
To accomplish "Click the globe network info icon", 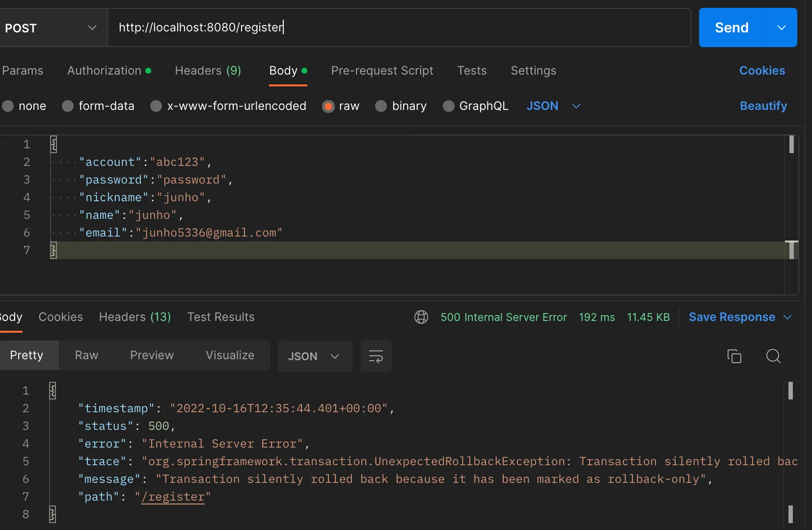I will (x=421, y=317).
